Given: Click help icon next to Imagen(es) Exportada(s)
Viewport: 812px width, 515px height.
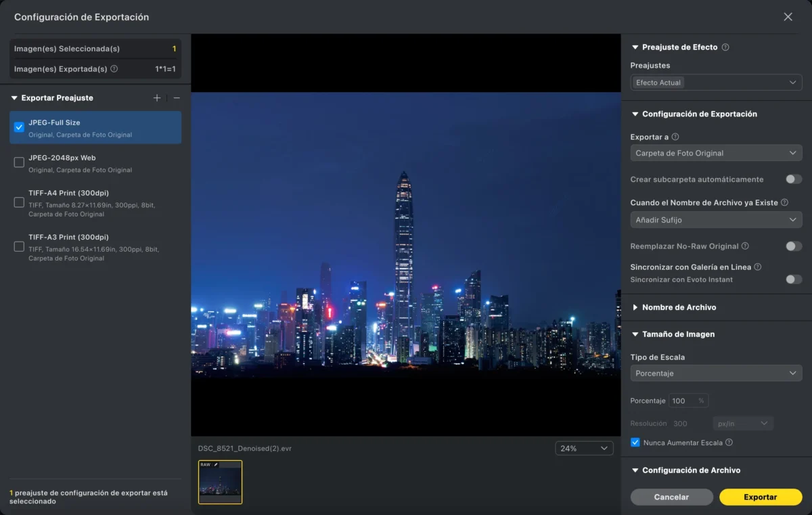Looking at the screenshot, I should click(x=114, y=69).
